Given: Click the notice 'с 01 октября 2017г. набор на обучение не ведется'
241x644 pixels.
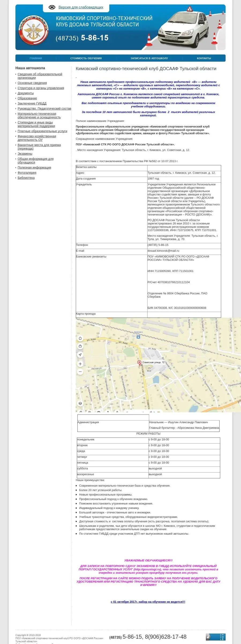Looking at the screenshot, I should [x=148, y=602].
